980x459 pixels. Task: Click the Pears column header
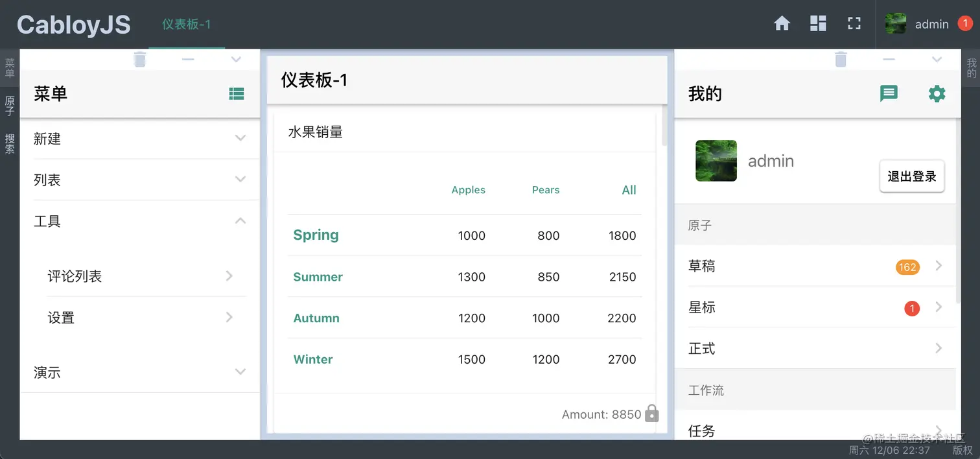(x=546, y=190)
